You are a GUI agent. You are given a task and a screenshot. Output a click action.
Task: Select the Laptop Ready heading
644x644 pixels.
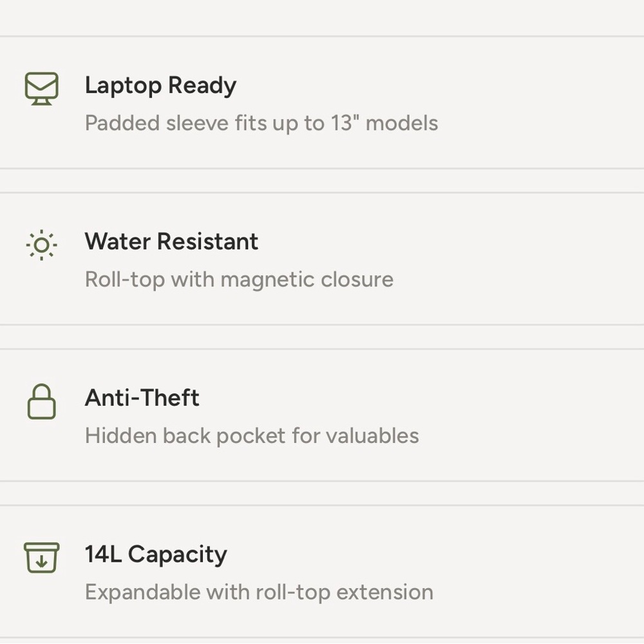point(160,86)
